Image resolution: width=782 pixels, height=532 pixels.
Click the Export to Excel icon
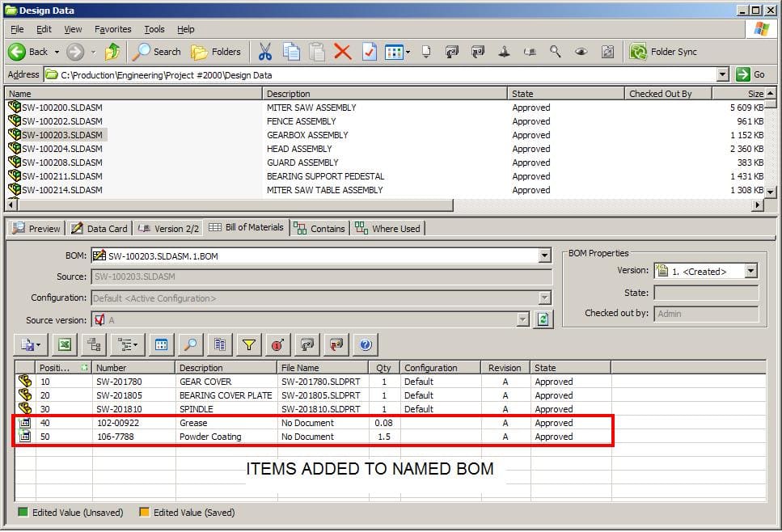pos(65,345)
